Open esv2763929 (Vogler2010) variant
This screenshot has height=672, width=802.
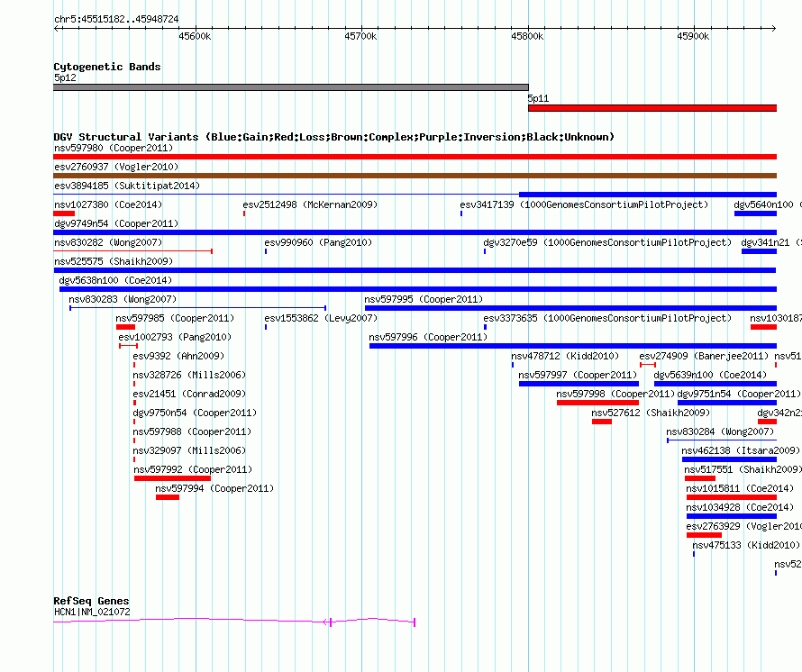(743, 527)
